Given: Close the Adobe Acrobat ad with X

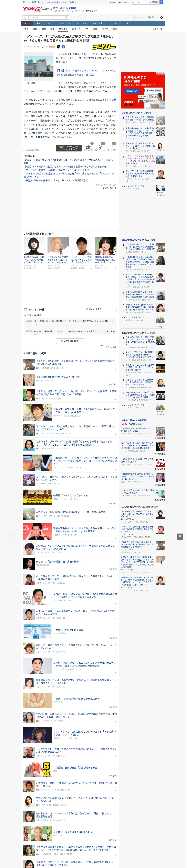Looking at the screenshot, I should [x=163, y=73].
